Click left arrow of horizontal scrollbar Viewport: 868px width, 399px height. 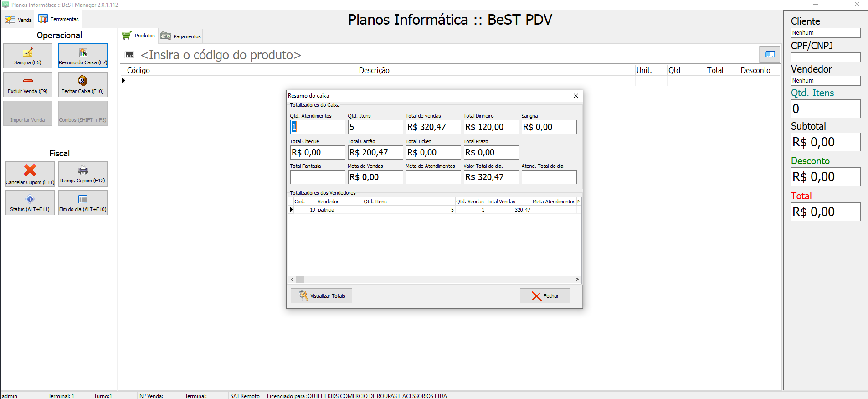292,279
